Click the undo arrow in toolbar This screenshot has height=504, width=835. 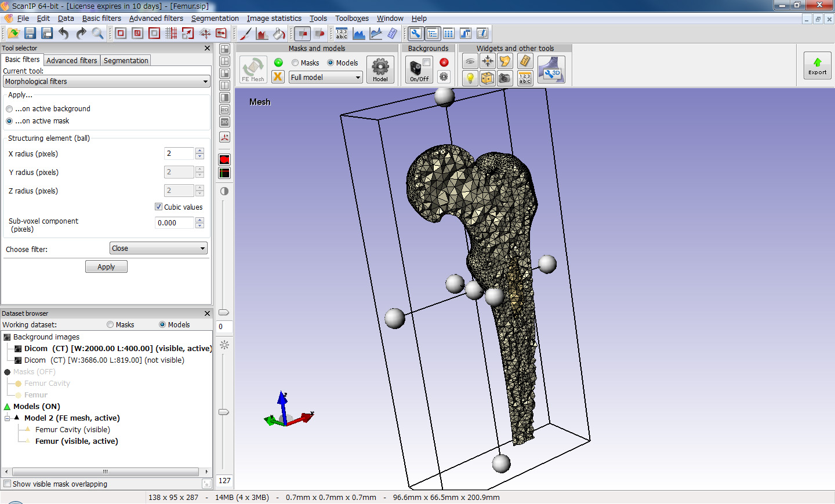point(64,34)
